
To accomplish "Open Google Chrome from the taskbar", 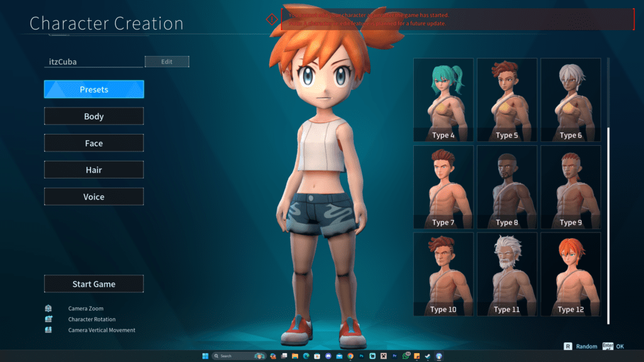I will coord(350,356).
